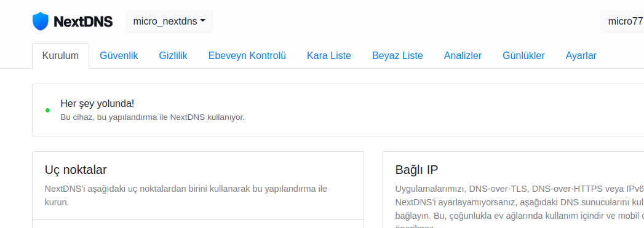Open the Kara Liste tab
The width and height of the screenshot is (644, 228).
click(329, 56)
